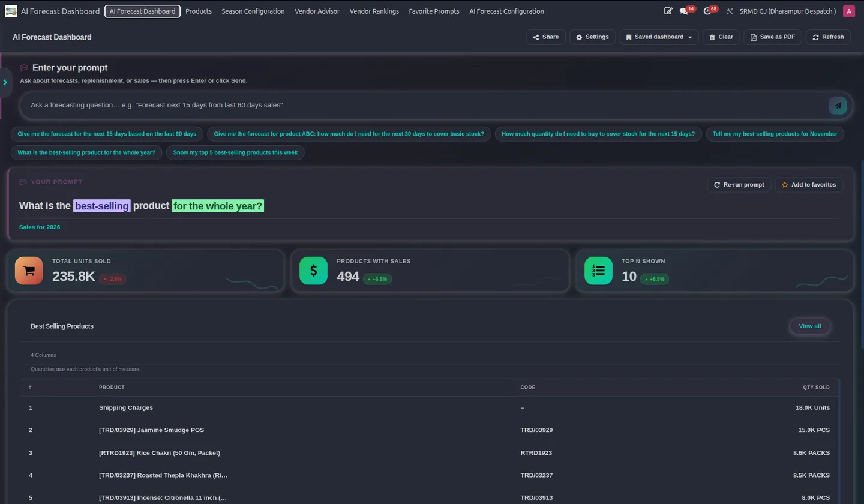The image size is (864, 504).
Task: Click the CODE column header
Action: click(528, 388)
